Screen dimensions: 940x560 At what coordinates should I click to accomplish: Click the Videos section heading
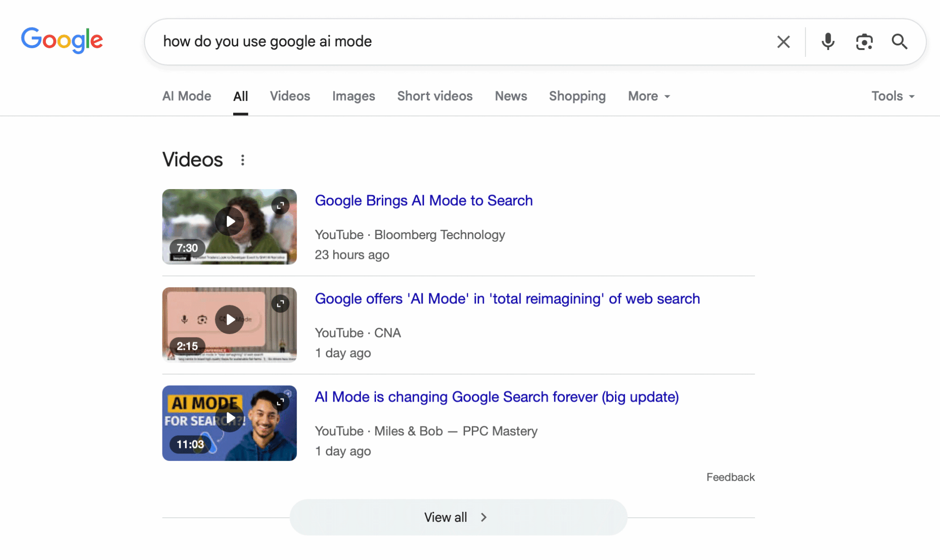[193, 160]
